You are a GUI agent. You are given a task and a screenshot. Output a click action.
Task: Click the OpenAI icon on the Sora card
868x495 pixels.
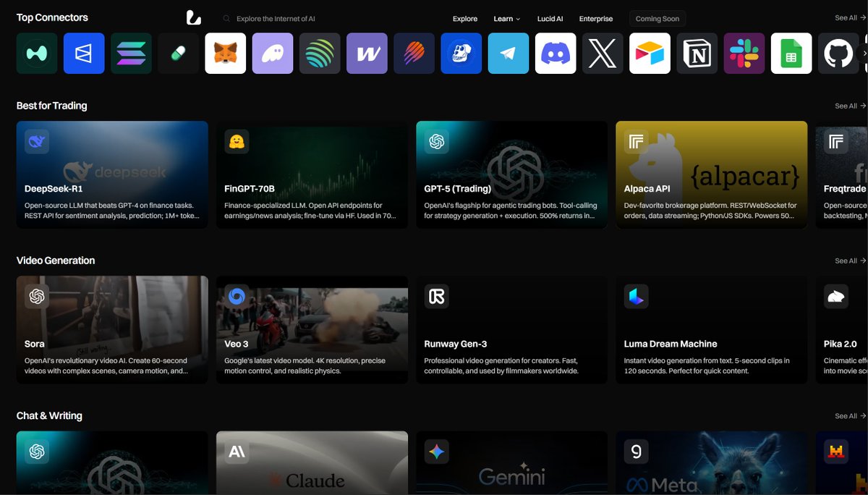point(37,297)
